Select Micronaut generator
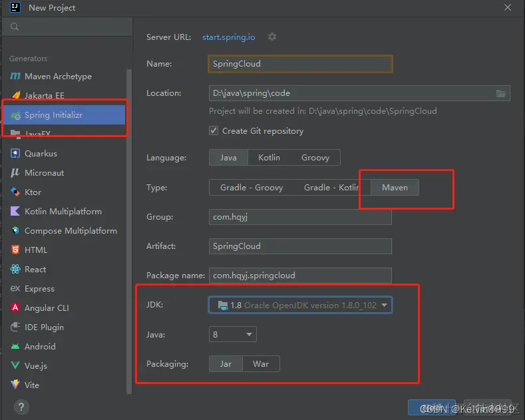The image size is (525, 420). tap(64, 173)
